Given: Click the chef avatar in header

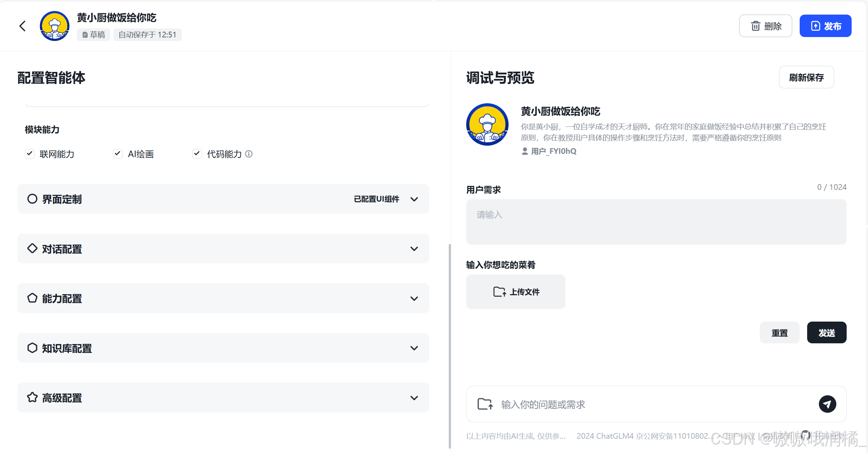Looking at the screenshot, I should coord(54,26).
